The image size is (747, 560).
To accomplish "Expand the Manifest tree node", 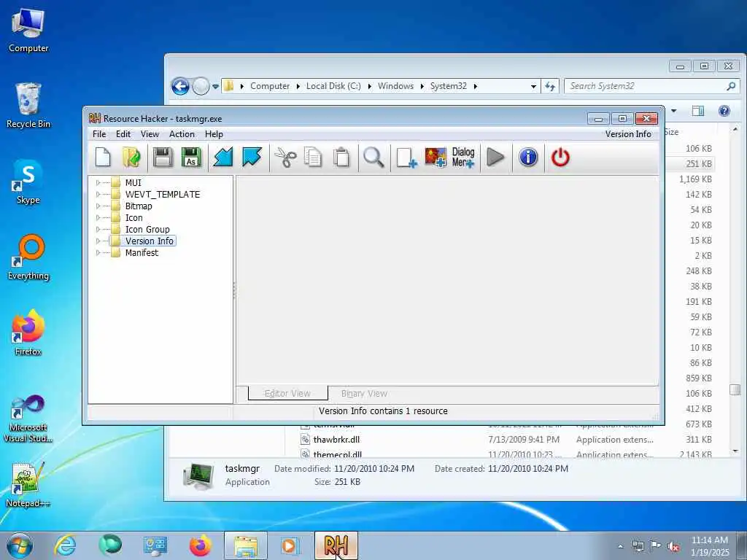I will 98,253.
